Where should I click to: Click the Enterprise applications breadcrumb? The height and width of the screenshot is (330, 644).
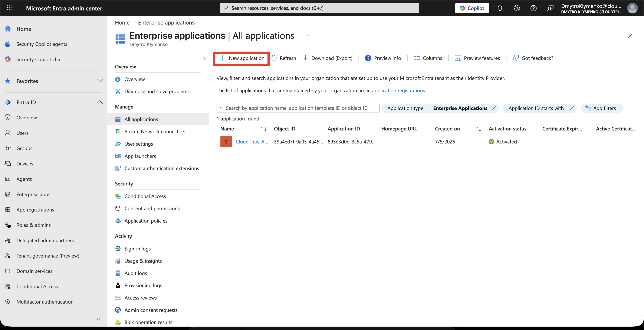coord(166,23)
